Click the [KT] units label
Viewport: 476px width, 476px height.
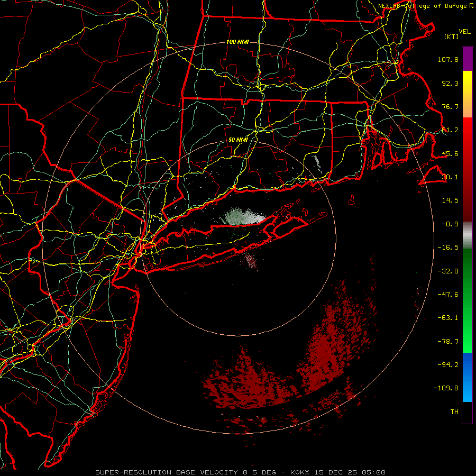pyautogui.click(x=452, y=36)
